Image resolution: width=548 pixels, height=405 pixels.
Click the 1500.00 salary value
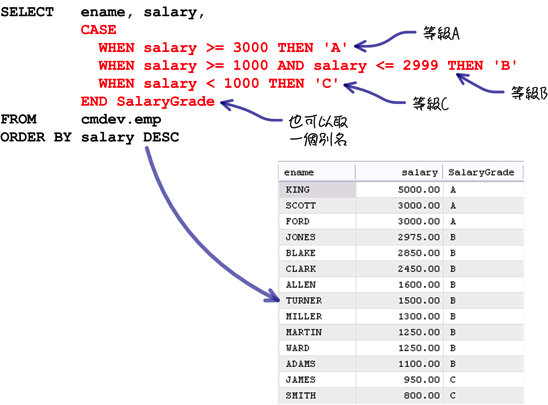419,301
